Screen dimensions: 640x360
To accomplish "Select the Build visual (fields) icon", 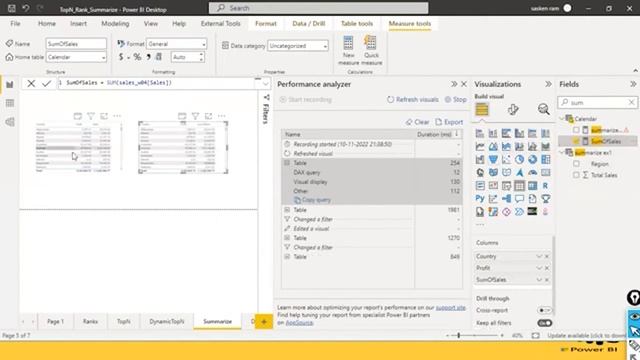I will tap(482, 109).
